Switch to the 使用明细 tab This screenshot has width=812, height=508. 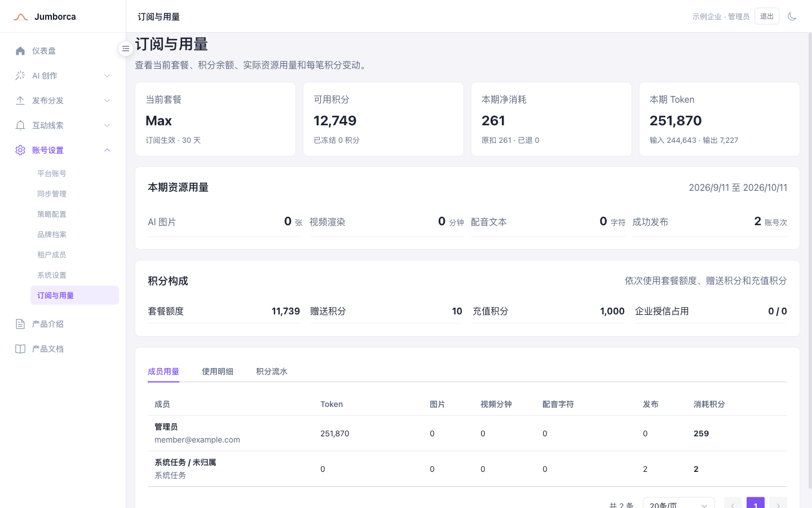click(x=218, y=371)
